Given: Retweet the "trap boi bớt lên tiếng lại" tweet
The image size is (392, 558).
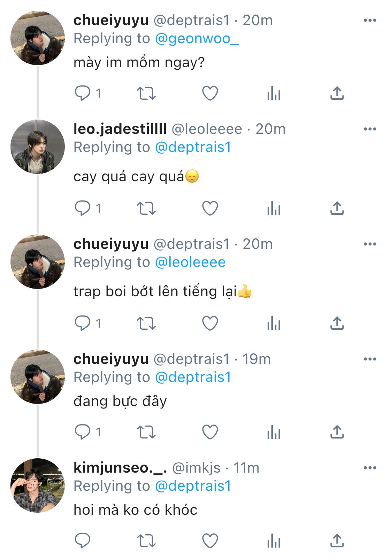Looking at the screenshot, I should coord(146,323).
